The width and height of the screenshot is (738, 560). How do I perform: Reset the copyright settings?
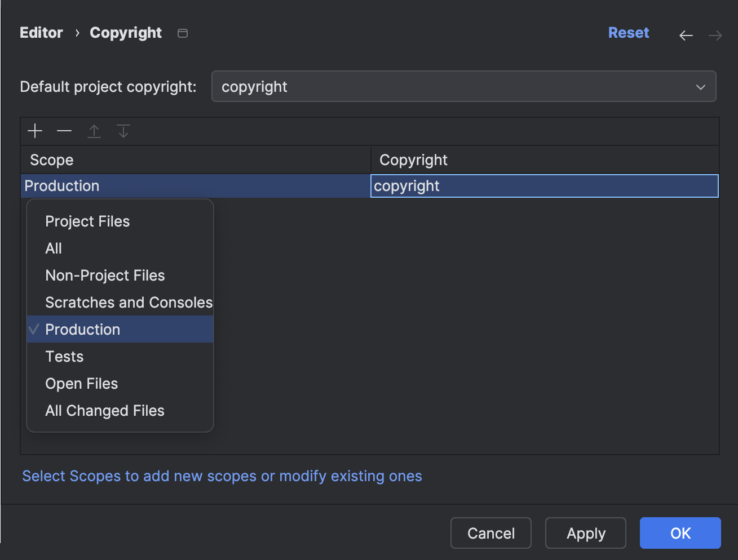click(x=629, y=33)
